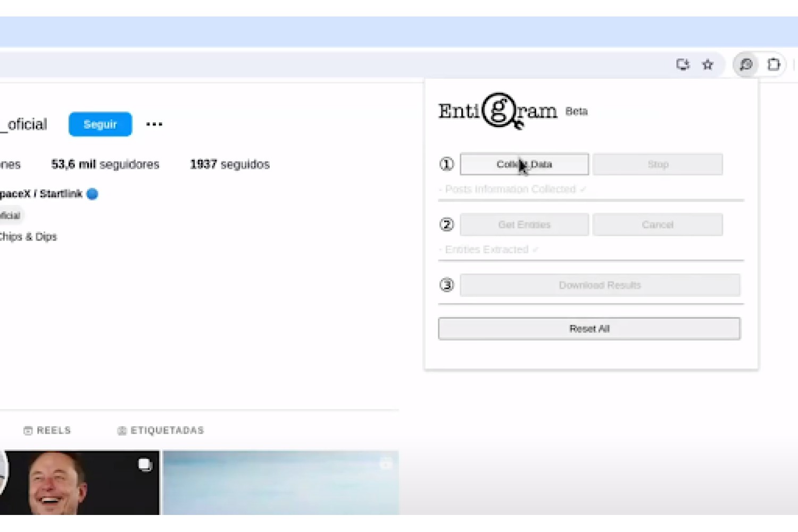Open the 53,6 mil seguidores list

[105, 164]
